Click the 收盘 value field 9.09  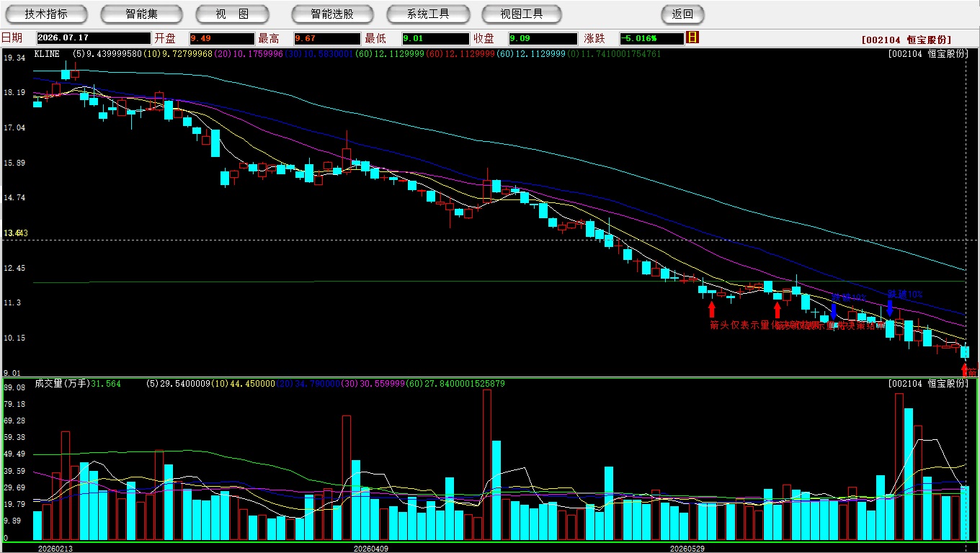543,38
